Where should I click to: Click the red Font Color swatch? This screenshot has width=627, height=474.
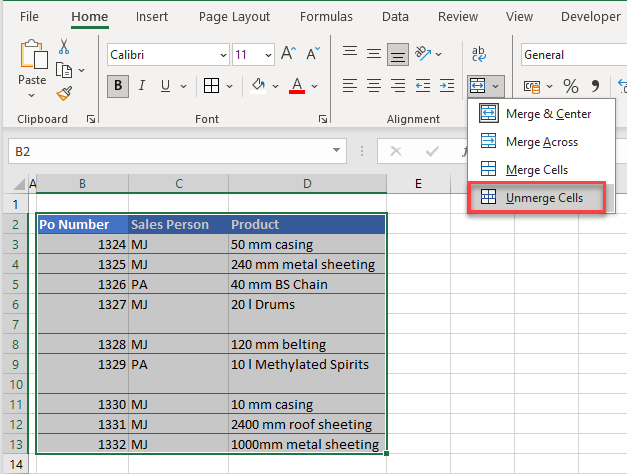tap(297, 86)
